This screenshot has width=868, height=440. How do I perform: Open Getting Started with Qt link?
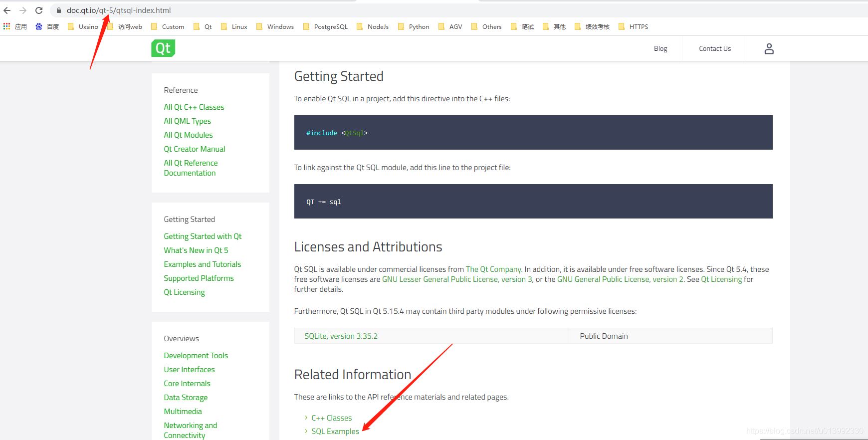click(203, 236)
